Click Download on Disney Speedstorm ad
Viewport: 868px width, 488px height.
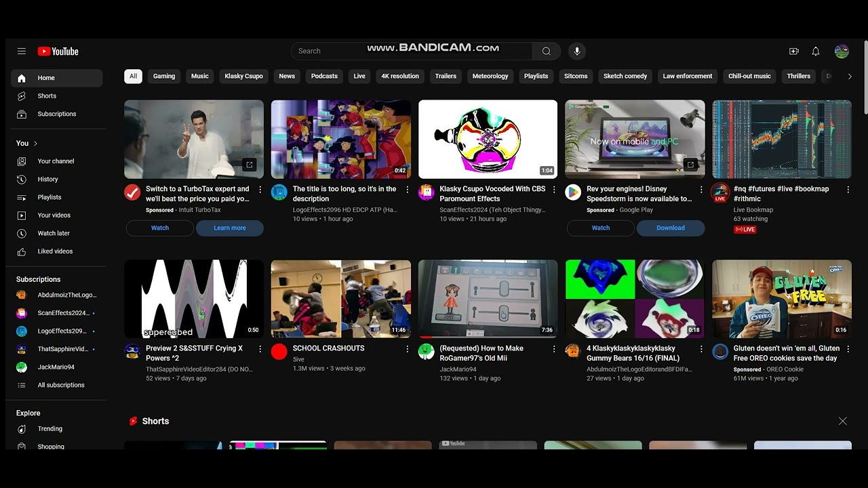click(x=671, y=228)
